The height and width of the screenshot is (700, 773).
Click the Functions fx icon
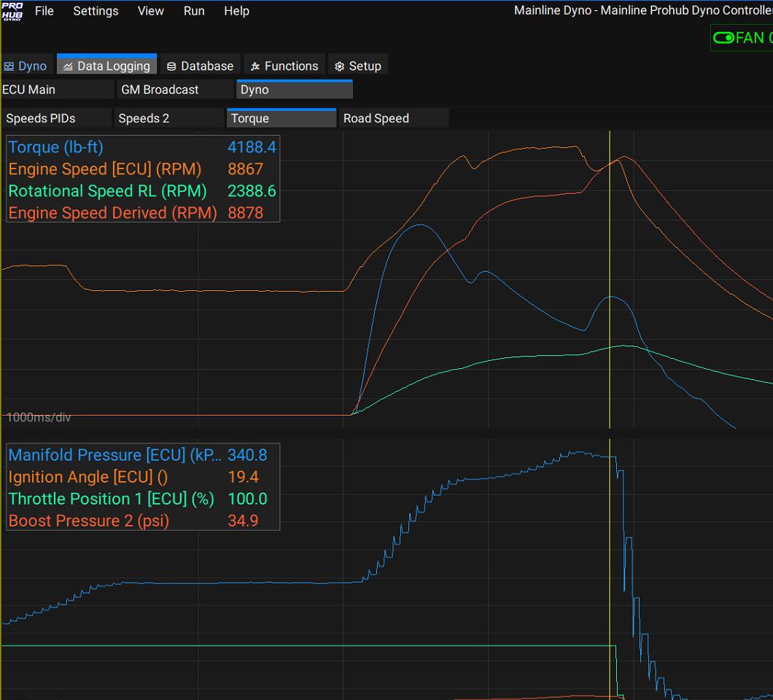click(x=255, y=66)
